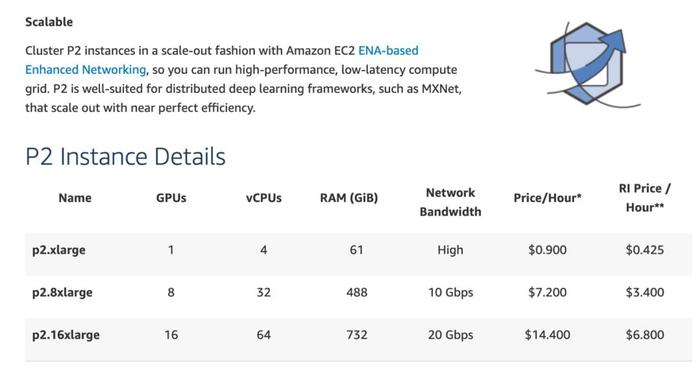The image size is (700, 372).
Task: Click the 20 Gbps bandwidth cell
Action: 450,335
